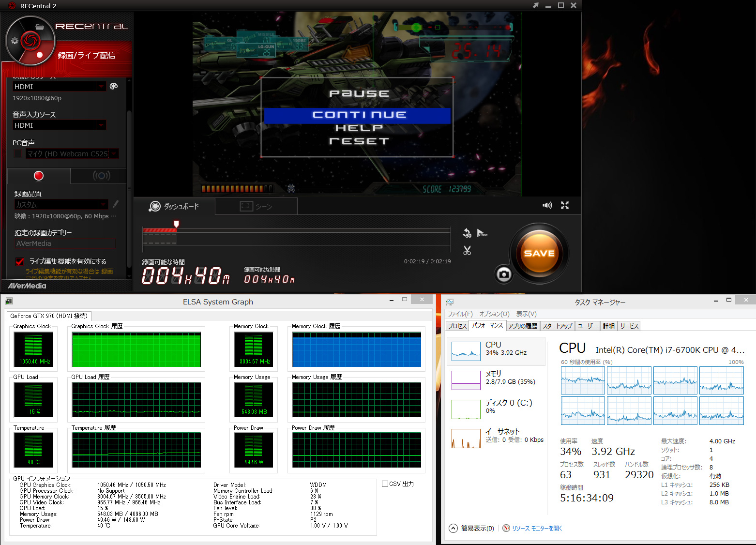756x545 pixels.
Task: Expand the video input HDMI dropdown
Action: pos(101,87)
